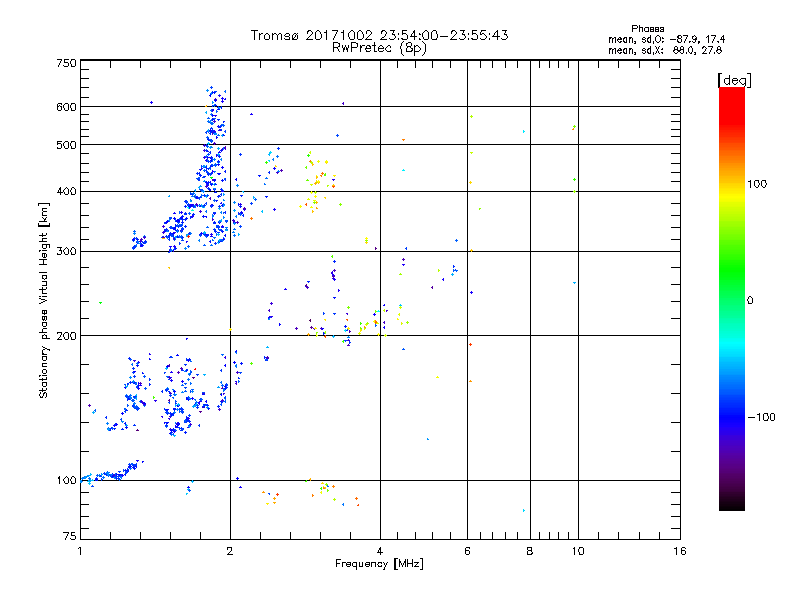The width and height of the screenshot is (800, 600).
Task: Click the RwPretec (8p) subtitle
Action: 379,48
